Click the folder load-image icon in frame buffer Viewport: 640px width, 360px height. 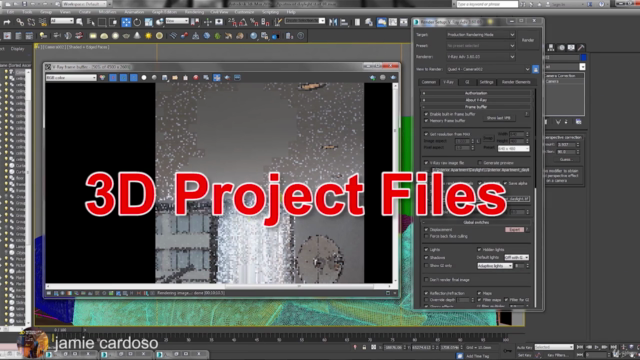[x=175, y=78]
